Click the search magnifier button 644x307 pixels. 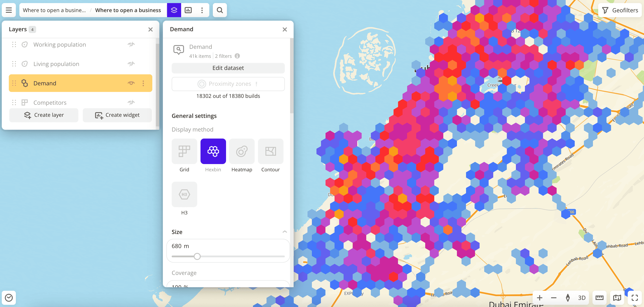[219, 10]
